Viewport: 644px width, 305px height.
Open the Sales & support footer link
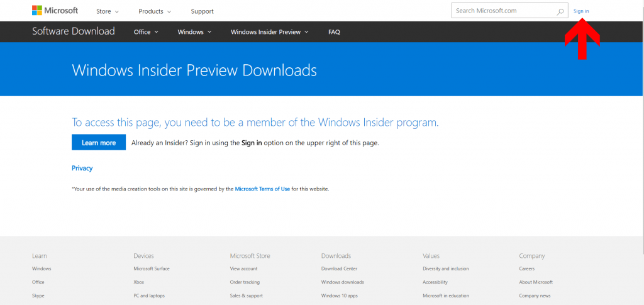pyautogui.click(x=247, y=296)
